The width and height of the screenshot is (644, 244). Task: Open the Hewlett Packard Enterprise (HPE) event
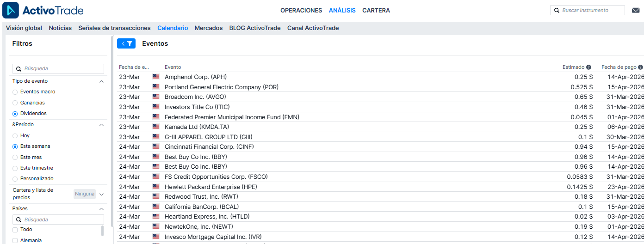pos(211,187)
